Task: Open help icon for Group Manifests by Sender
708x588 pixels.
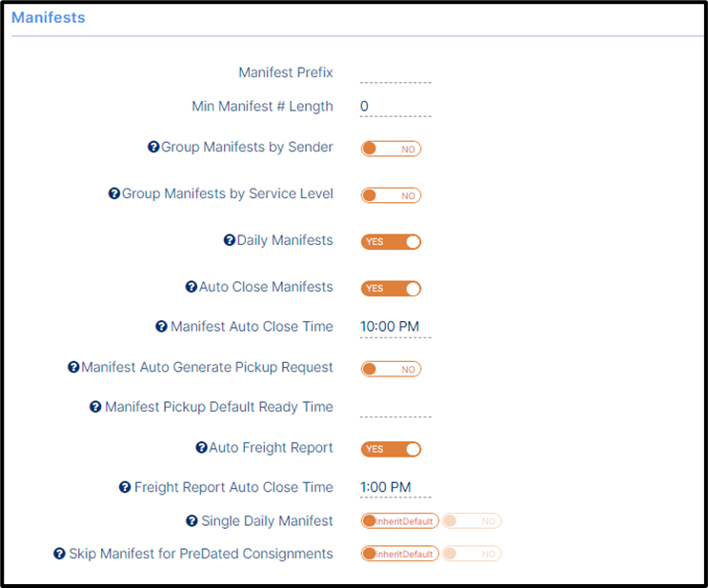Action: pos(153,147)
